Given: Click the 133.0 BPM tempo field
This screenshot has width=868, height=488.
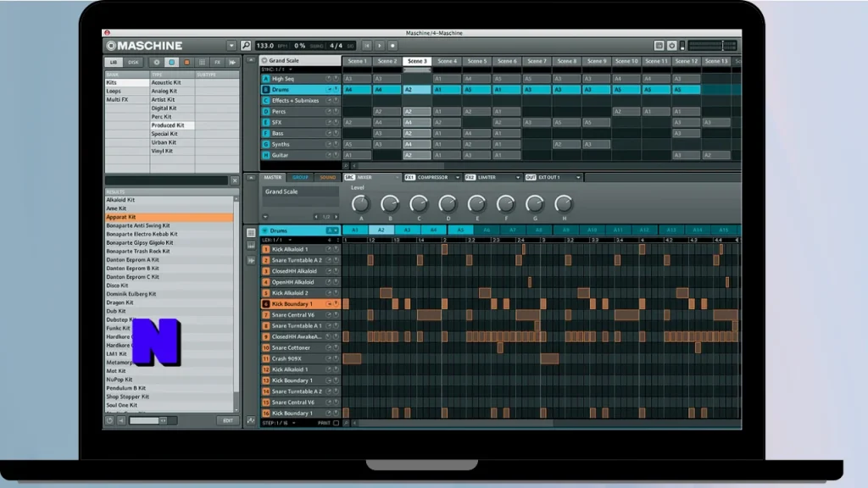Looking at the screenshot, I should [x=265, y=46].
